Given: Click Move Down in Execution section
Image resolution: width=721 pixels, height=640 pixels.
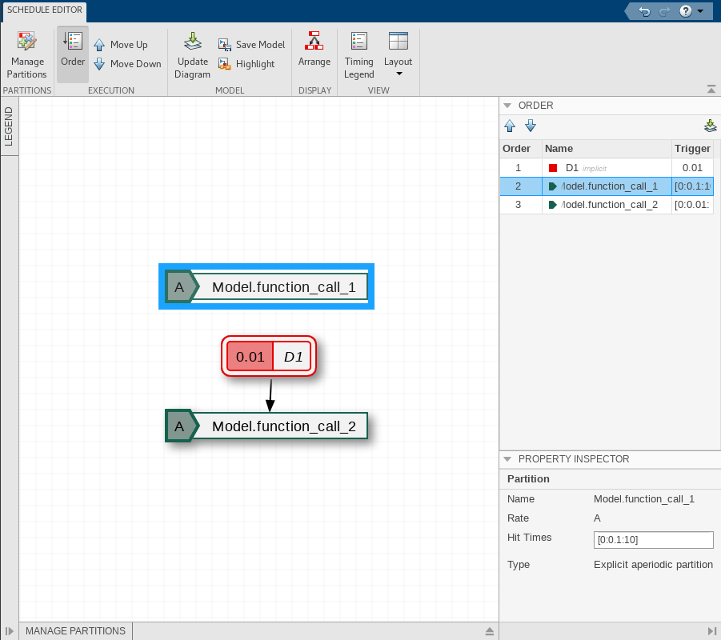Looking at the screenshot, I should [127, 64].
